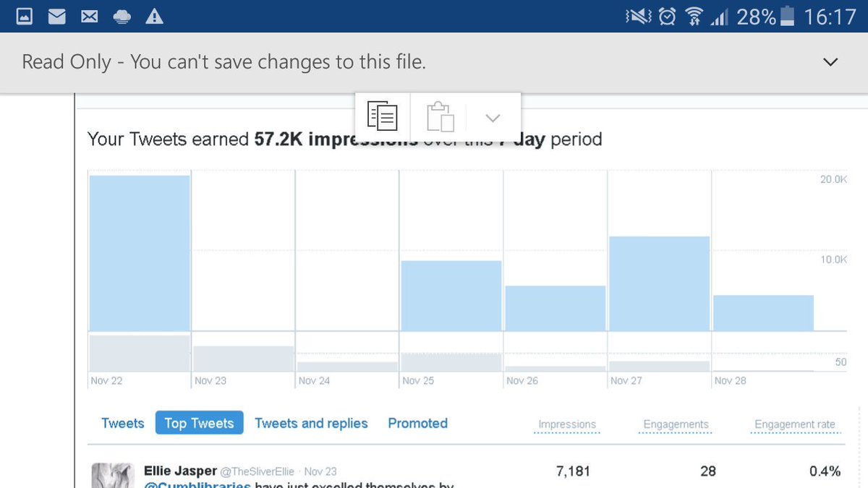868x488 pixels.
Task: Click the Impressions column header
Action: 567,425
